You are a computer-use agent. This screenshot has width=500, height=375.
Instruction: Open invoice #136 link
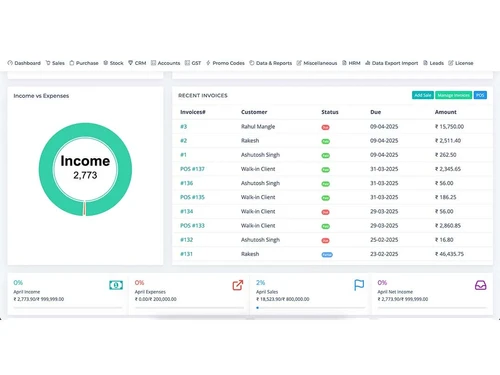pyautogui.click(x=187, y=183)
